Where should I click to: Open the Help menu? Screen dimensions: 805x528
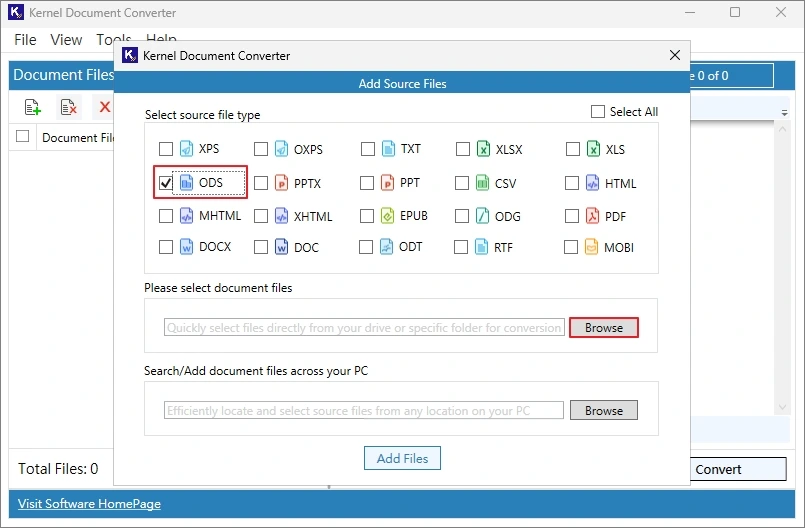(161, 40)
